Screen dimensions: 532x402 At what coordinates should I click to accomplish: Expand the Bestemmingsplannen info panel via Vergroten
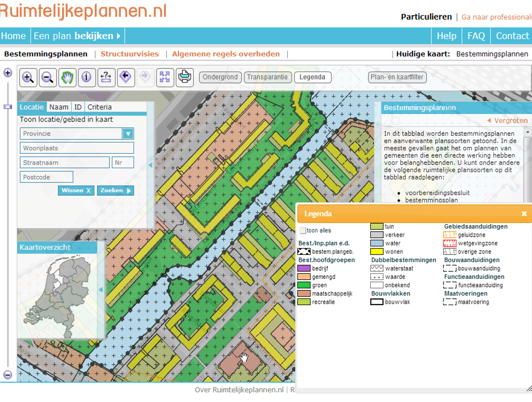click(x=507, y=121)
